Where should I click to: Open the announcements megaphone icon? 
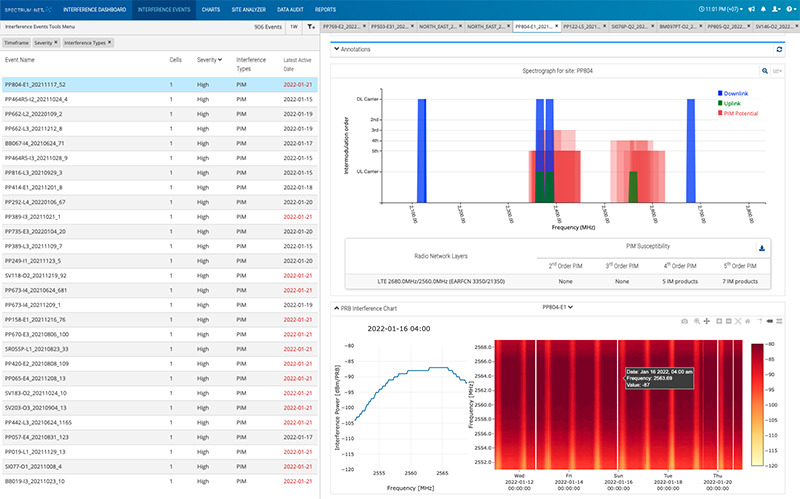click(752, 9)
